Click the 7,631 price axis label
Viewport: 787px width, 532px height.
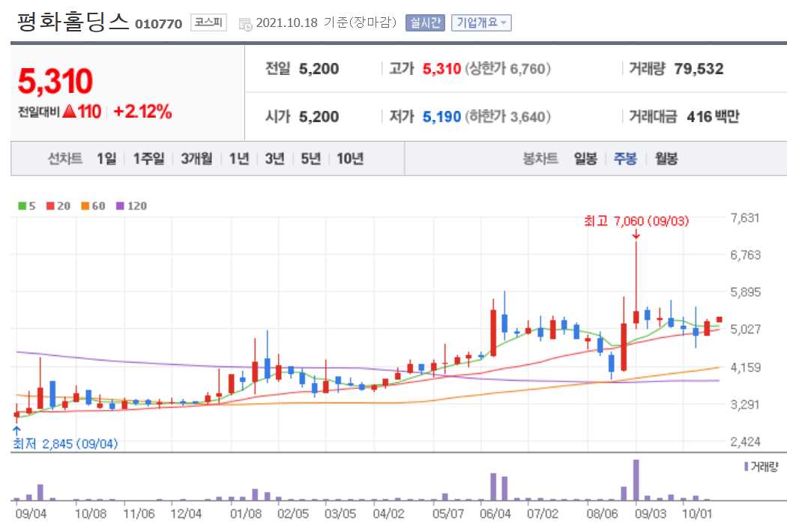coord(745,218)
